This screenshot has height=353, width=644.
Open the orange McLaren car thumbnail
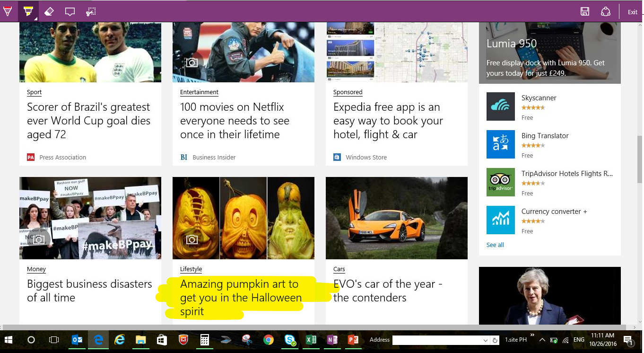pos(397,218)
